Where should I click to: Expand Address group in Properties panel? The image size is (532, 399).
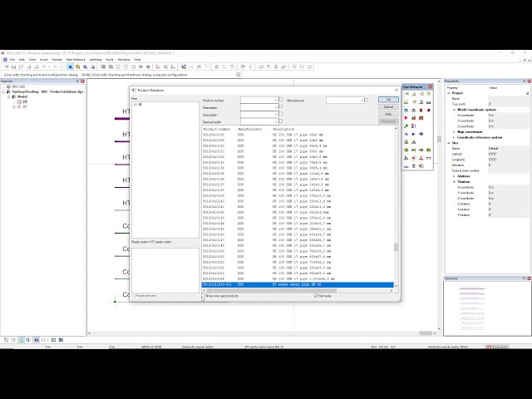(454, 176)
